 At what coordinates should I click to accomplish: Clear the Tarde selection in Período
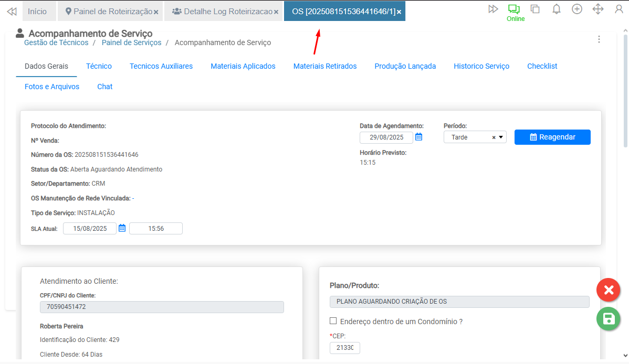[494, 137]
